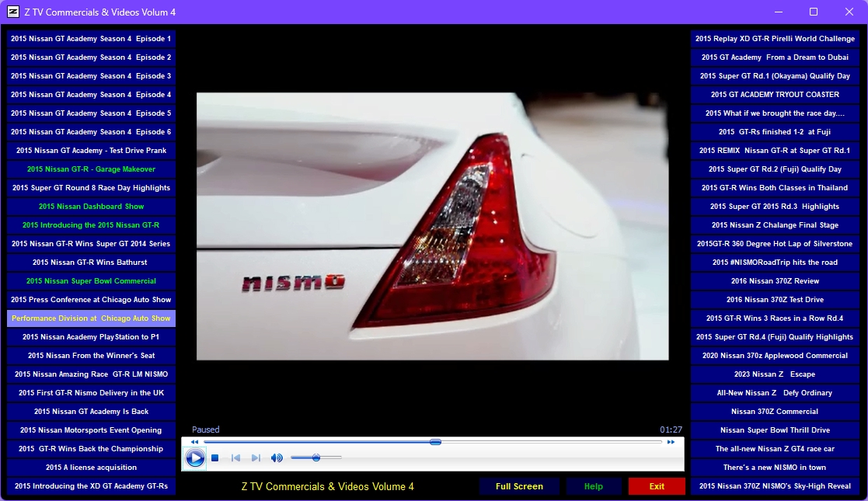Open All-New Nissan Z Defy Ordinary
Image resolution: width=868 pixels, height=501 pixels.
(x=775, y=392)
